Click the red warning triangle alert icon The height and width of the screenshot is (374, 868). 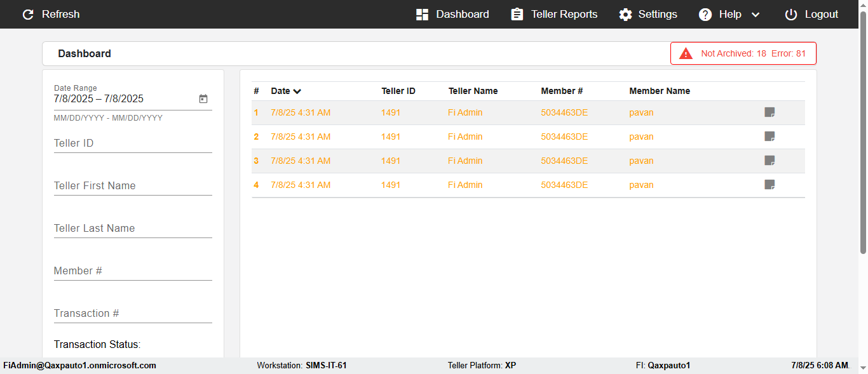pos(686,53)
